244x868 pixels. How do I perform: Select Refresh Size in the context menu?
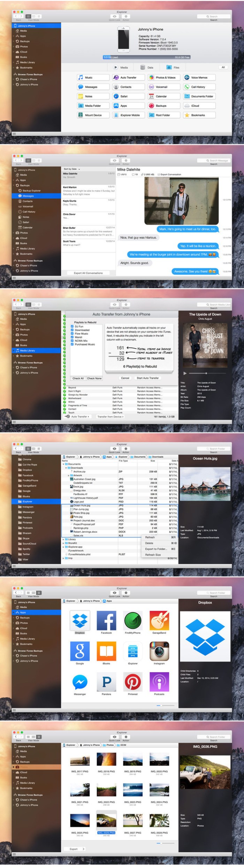pyautogui.click(x=153, y=555)
